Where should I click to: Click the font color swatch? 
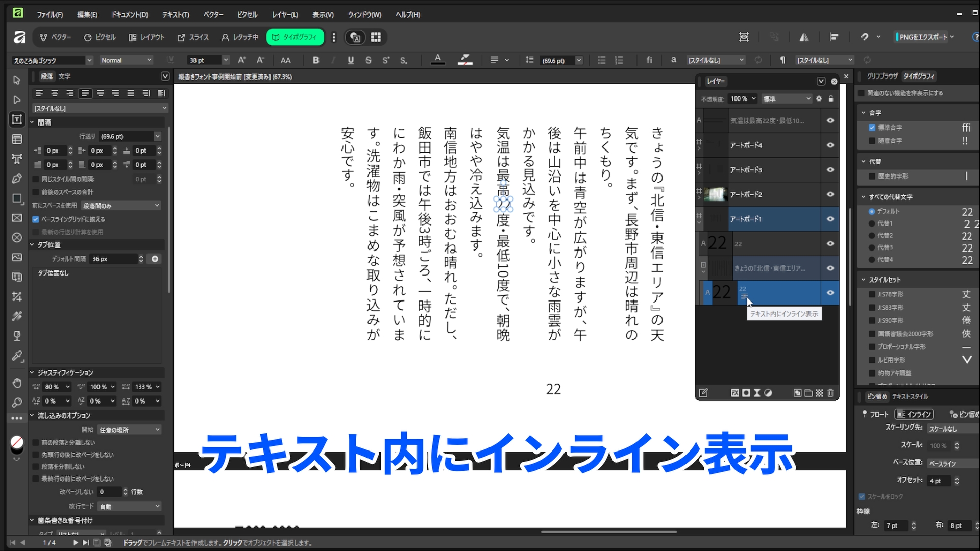(x=437, y=60)
